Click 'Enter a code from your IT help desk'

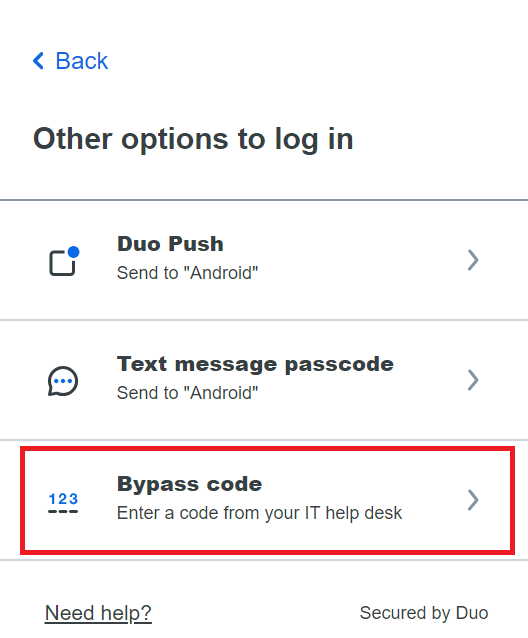[x=260, y=513]
